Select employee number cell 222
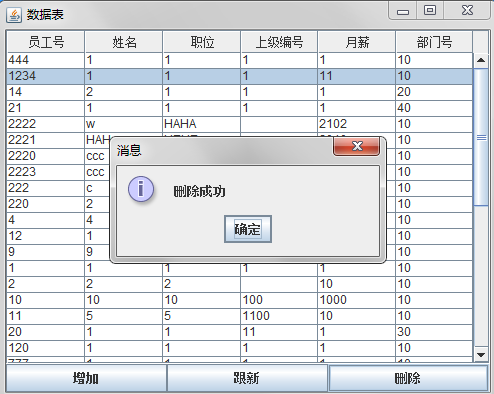Viewport: 494px width, 394px height. click(46, 188)
